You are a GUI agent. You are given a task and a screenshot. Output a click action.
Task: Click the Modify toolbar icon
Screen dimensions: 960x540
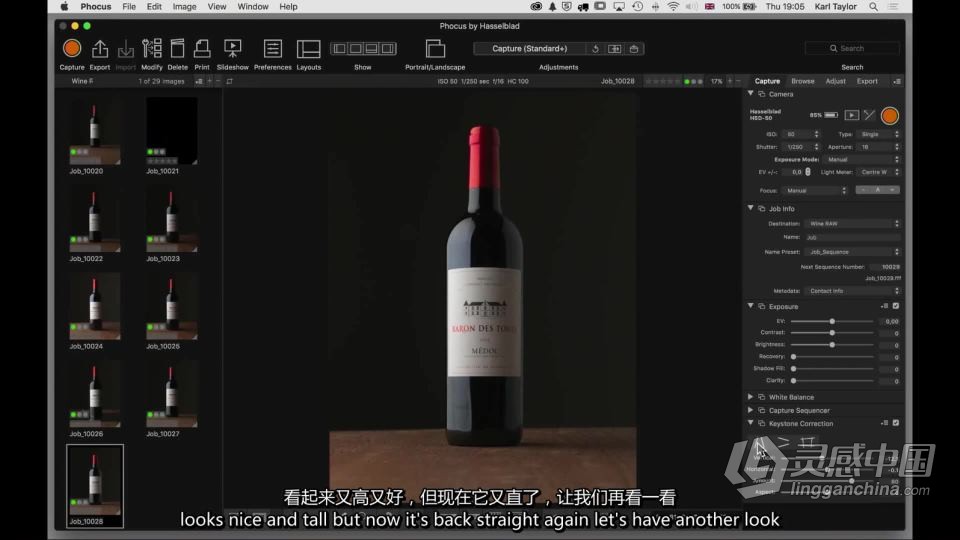pos(152,48)
